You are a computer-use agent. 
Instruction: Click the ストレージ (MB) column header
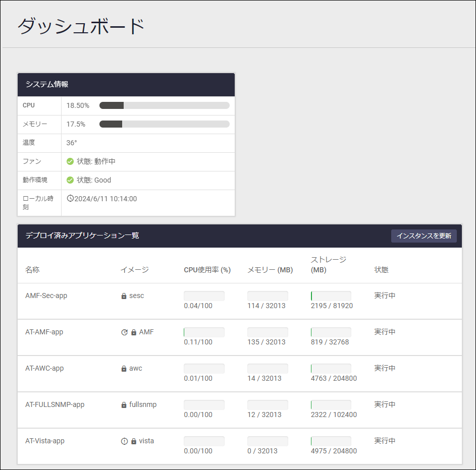click(x=329, y=265)
